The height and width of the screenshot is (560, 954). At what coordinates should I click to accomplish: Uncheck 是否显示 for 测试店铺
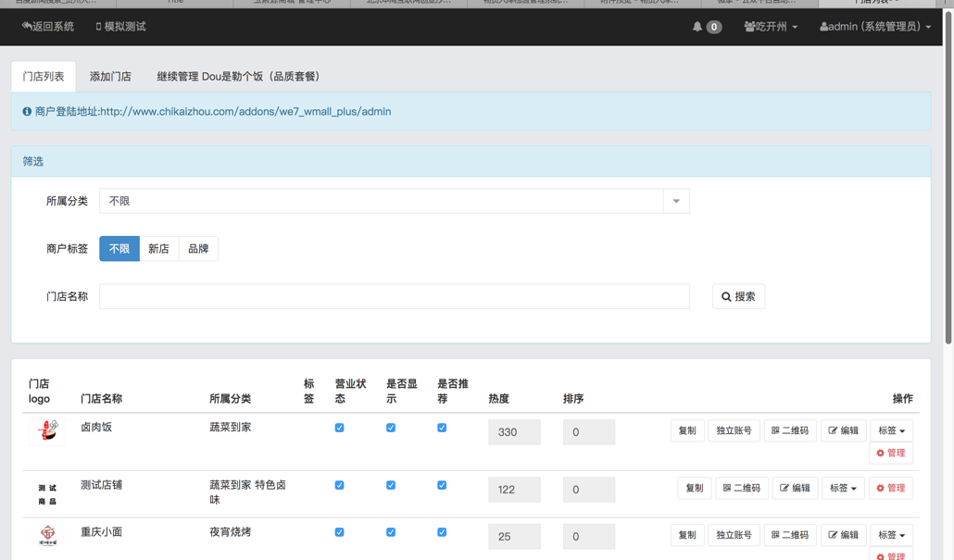click(x=391, y=485)
